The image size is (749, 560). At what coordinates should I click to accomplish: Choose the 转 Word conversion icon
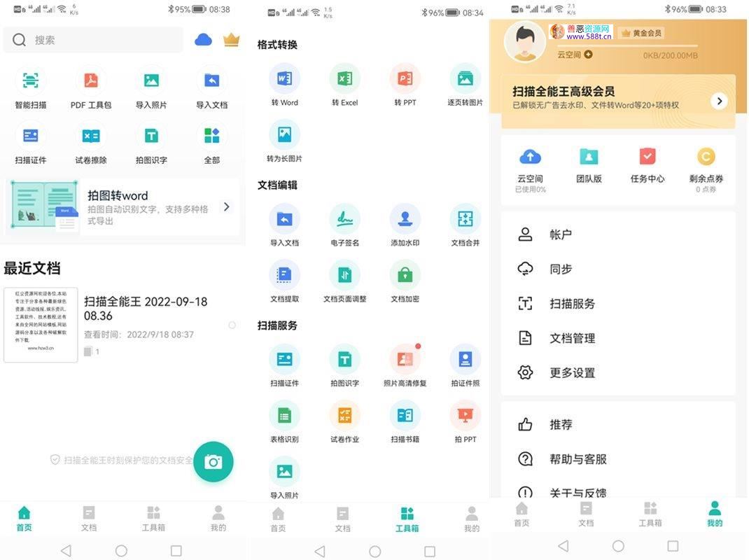click(284, 79)
